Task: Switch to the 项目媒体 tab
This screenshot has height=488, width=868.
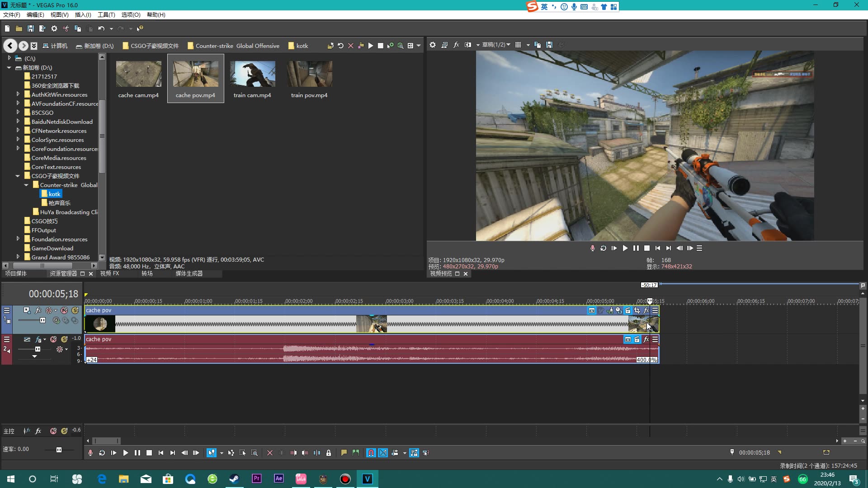Action: click(16, 273)
